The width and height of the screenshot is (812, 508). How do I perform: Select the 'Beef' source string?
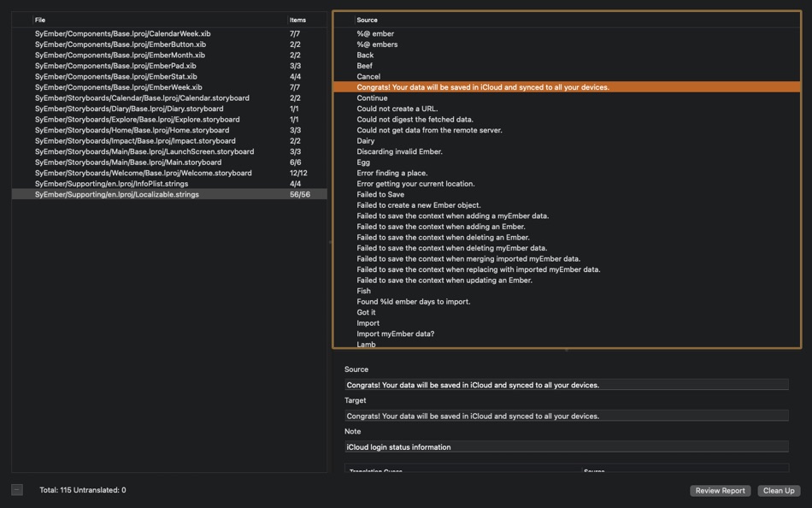click(567, 66)
